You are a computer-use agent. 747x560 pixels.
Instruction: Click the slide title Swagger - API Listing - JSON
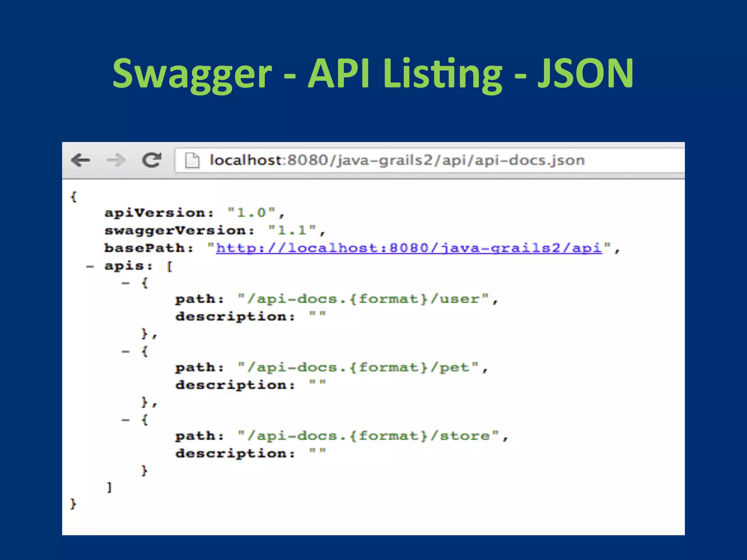tap(373, 75)
